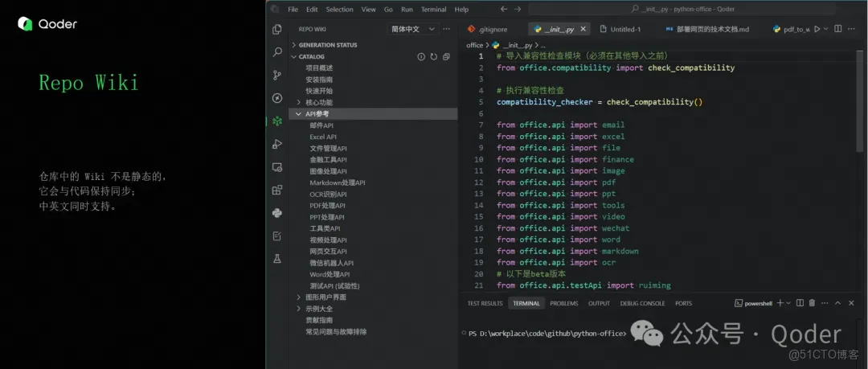Viewport: 868px width, 369px height.
Task: Collapse all in CATALOG header
Action: point(446,56)
